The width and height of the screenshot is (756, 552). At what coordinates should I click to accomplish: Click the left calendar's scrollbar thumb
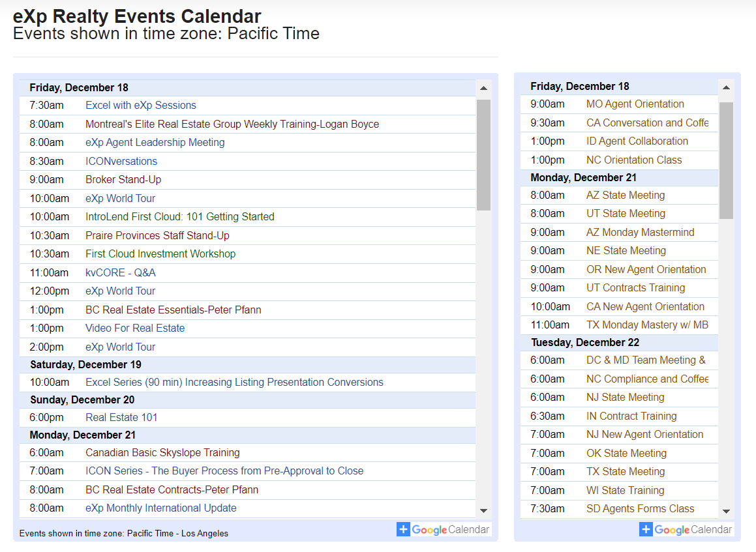pyautogui.click(x=483, y=155)
